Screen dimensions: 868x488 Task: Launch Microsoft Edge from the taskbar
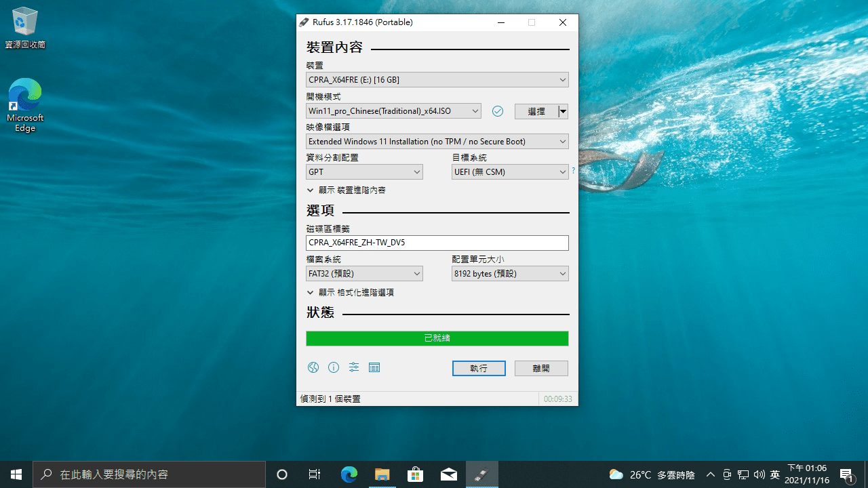(349, 474)
